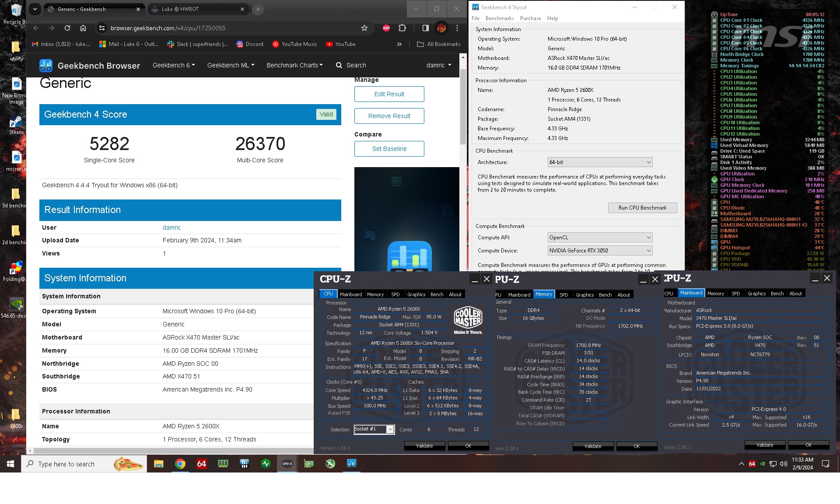Screen dimensions: 840x504
Task: Click the Windows Start button
Action: pyautogui.click(x=10, y=464)
